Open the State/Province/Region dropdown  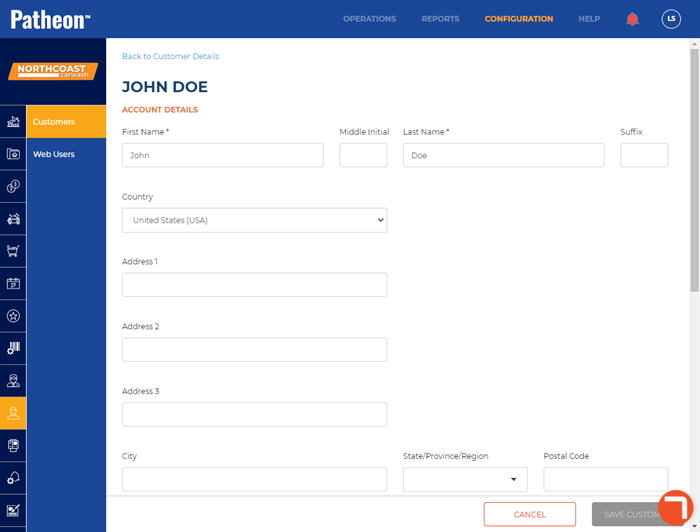[x=465, y=480]
